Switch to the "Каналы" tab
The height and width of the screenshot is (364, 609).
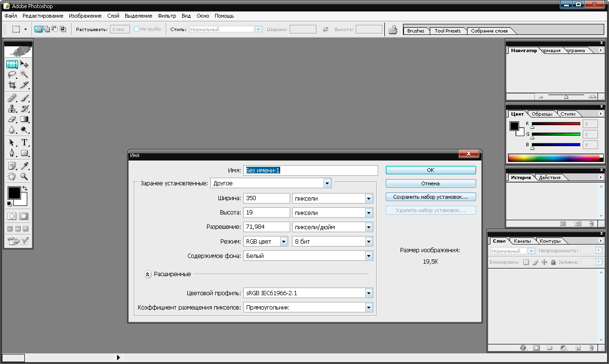(x=522, y=241)
